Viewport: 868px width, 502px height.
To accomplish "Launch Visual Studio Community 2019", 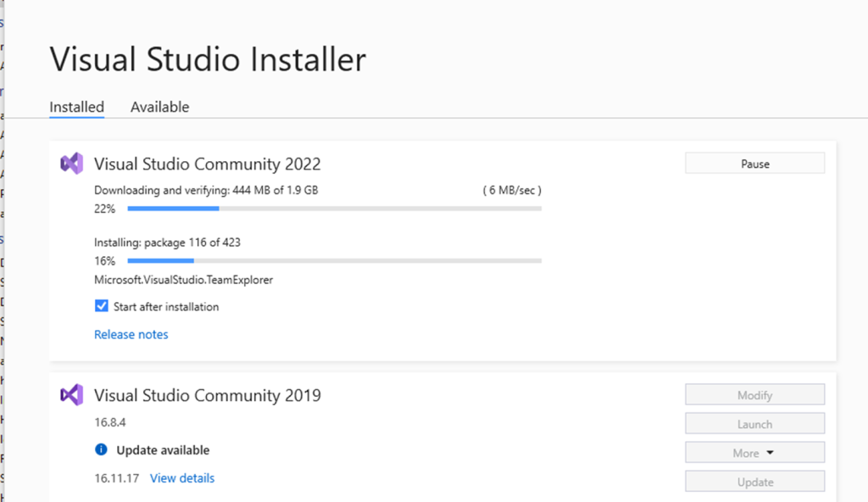I will coord(754,424).
